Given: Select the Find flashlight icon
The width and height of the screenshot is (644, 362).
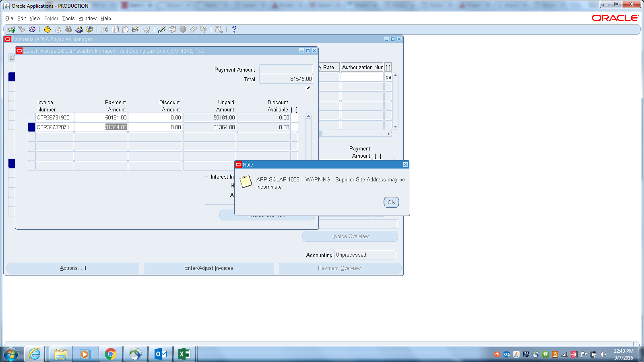Looking at the screenshot, I should 21,29.
